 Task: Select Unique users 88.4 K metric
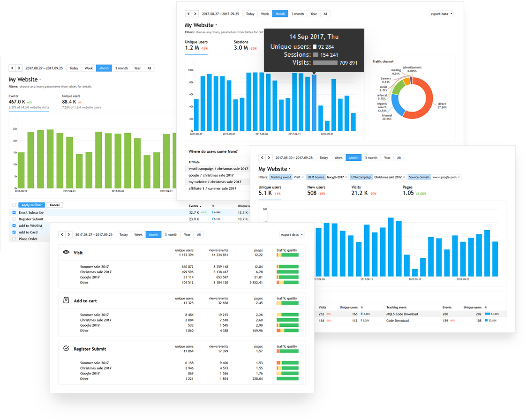(81, 101)
